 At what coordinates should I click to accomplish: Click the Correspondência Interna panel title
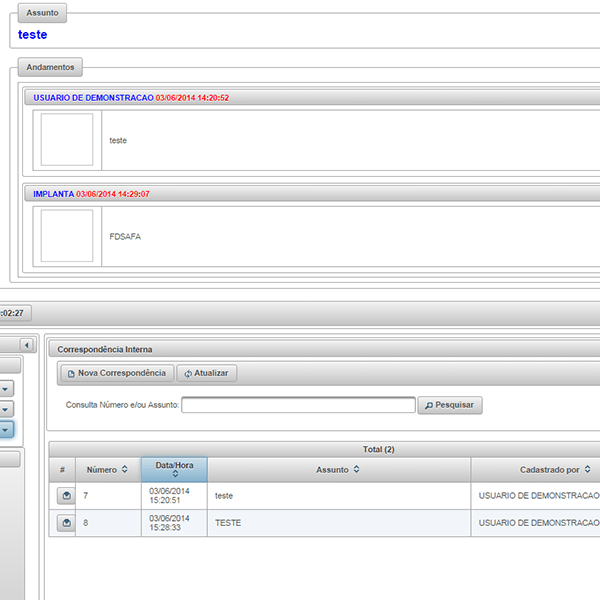coord(104,349)
